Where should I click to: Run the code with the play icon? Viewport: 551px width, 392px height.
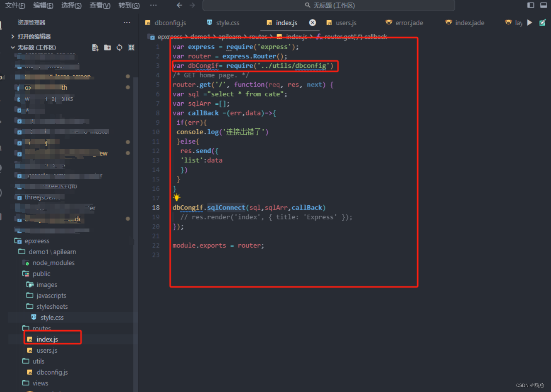529,23
